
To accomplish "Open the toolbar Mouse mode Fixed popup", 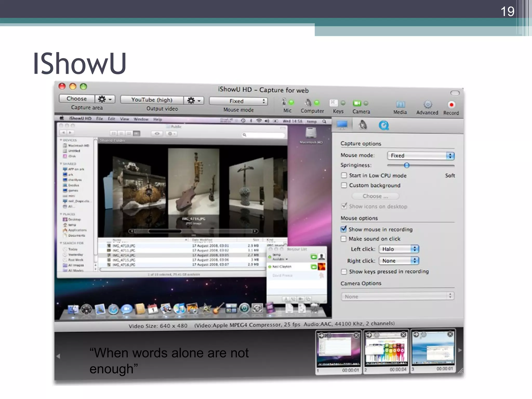I will (238, 101).
